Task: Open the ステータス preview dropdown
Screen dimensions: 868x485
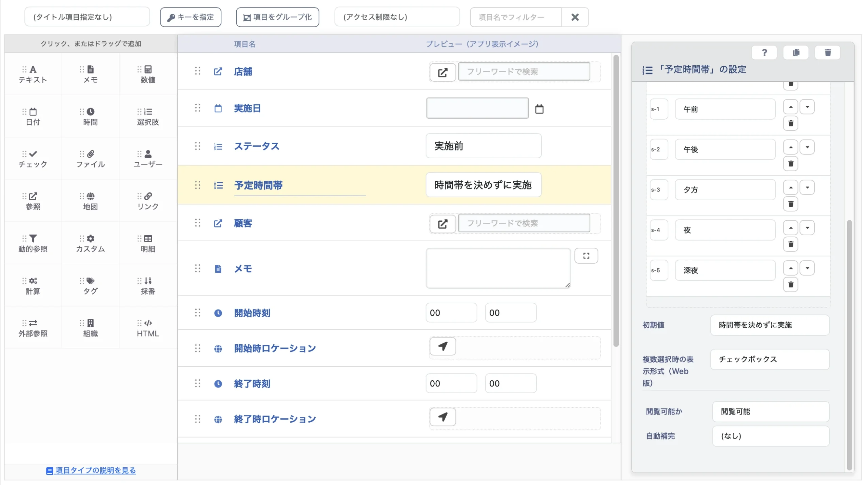Action: (x=483, y=146)
